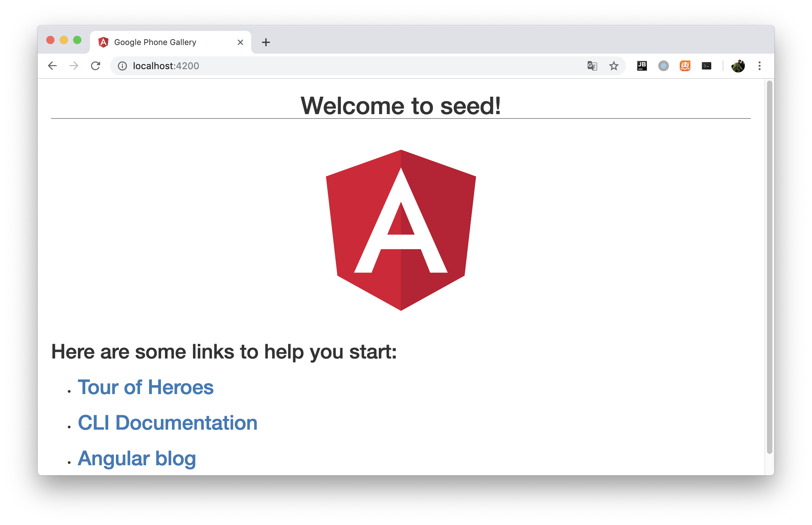Open a new browser tab
The image size is (812, 525).
tap(266, 42)
